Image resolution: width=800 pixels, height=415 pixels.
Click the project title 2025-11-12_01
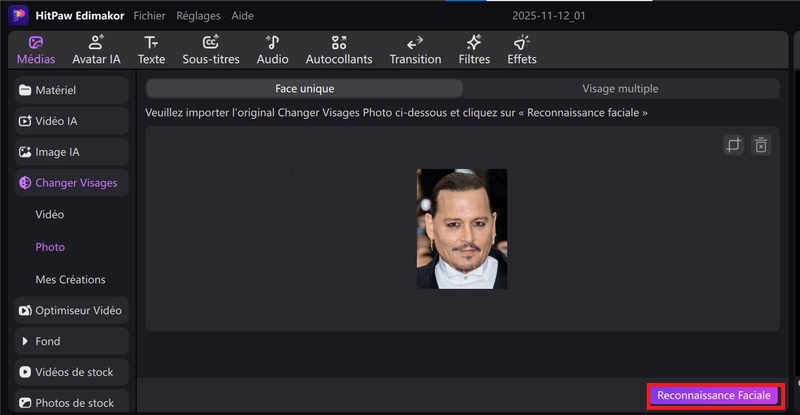pos(548,16)
